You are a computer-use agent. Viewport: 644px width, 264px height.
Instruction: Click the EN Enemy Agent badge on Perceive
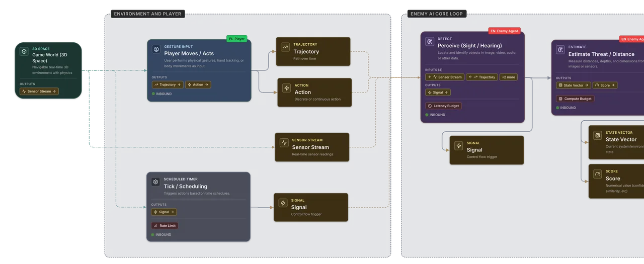[x=505, y=31]
